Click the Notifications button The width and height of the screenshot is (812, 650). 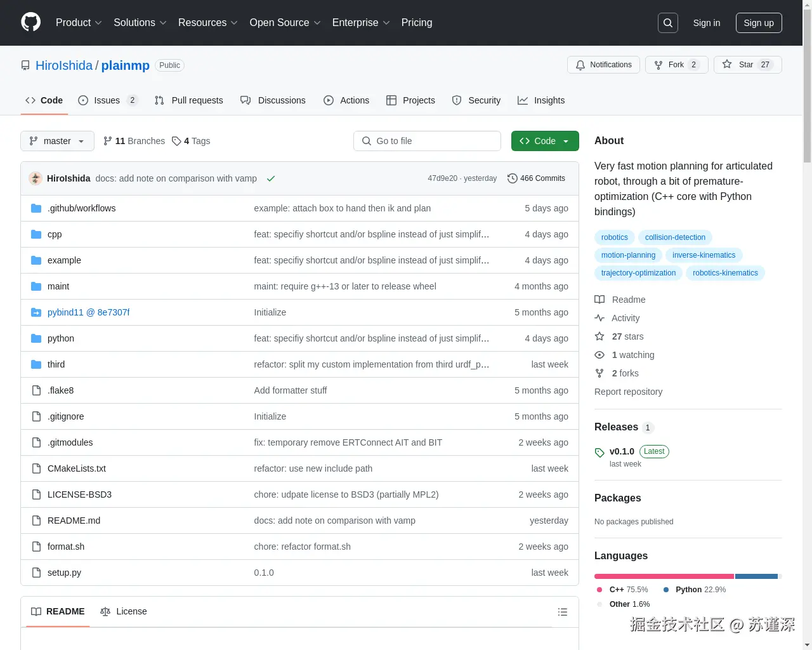[x=603, y=65]
